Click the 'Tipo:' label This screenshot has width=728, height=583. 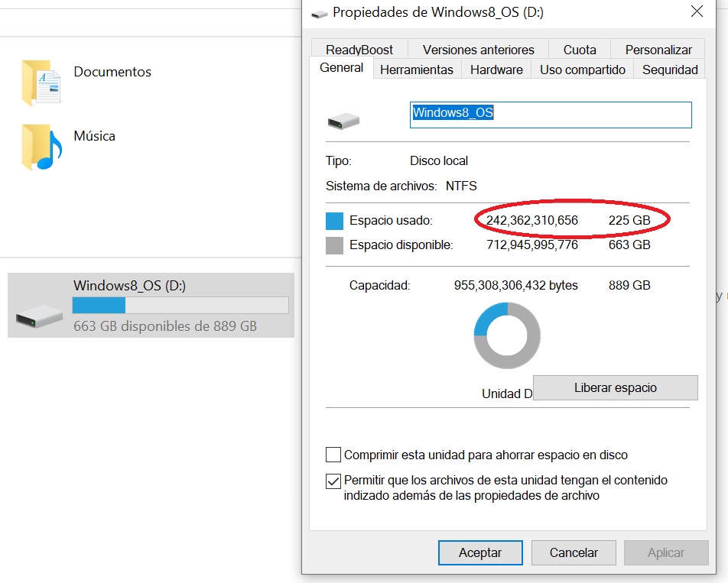339,161
